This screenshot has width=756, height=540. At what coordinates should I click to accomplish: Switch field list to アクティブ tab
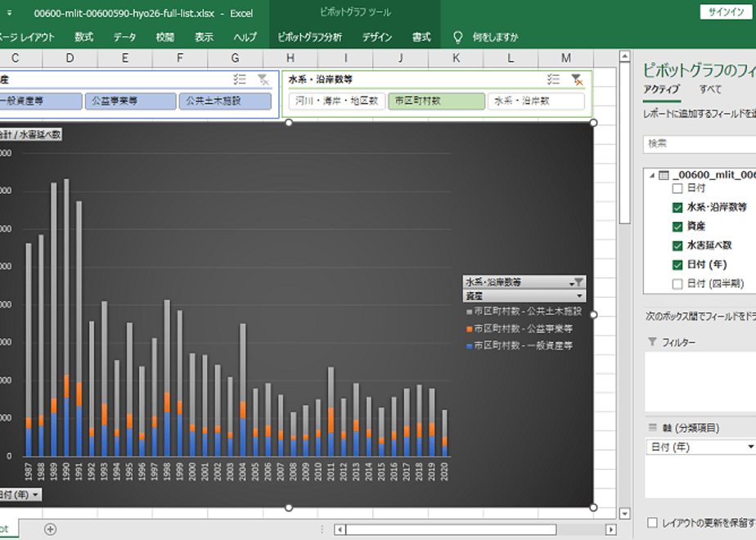(661, 89)
